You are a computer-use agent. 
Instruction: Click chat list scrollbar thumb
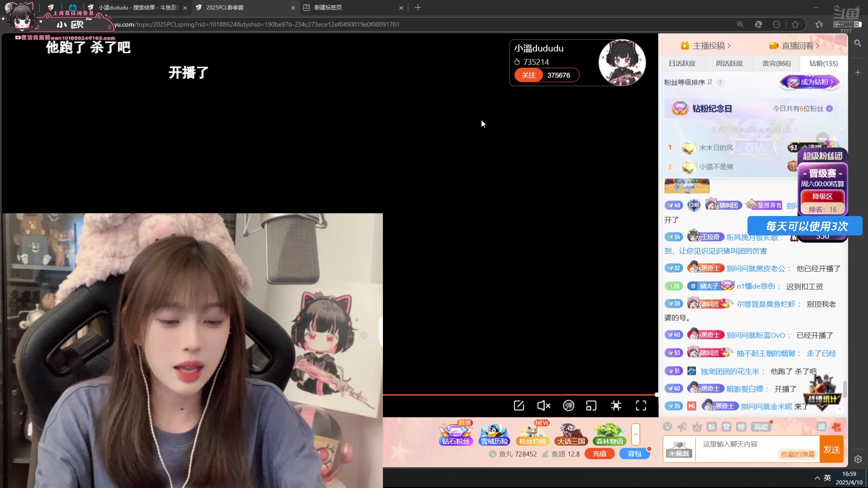click(x=844, y=389)
